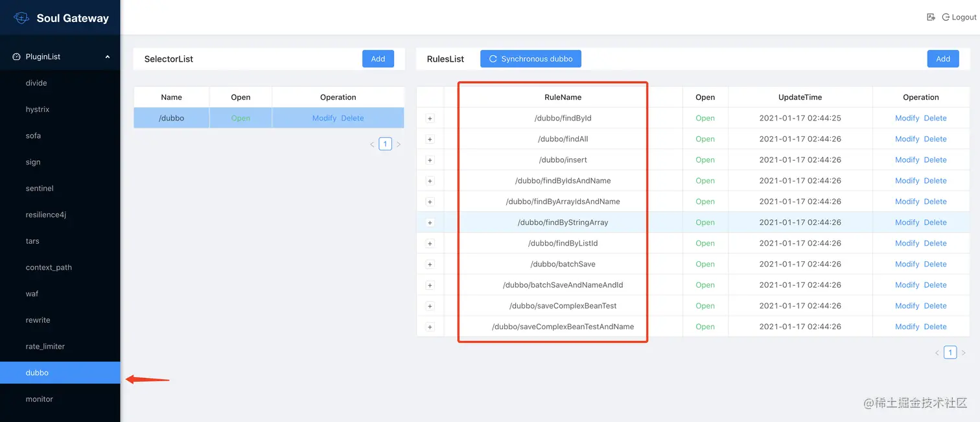The height and width of the screenshot is (422, 980).
Task: Expand the /dubbo/batchSave rule row
Action: click(x=430, y=264)
